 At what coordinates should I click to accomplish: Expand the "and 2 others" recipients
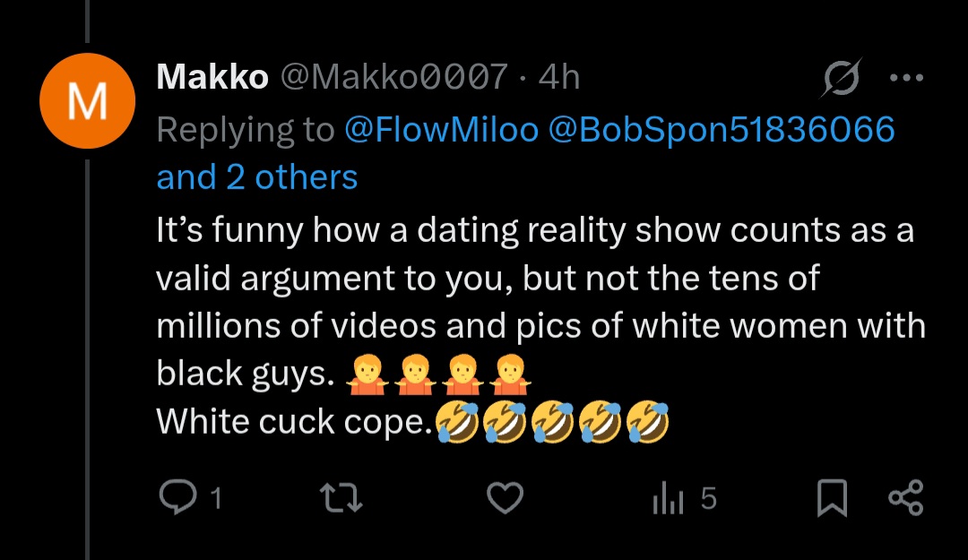pos(257,177)
